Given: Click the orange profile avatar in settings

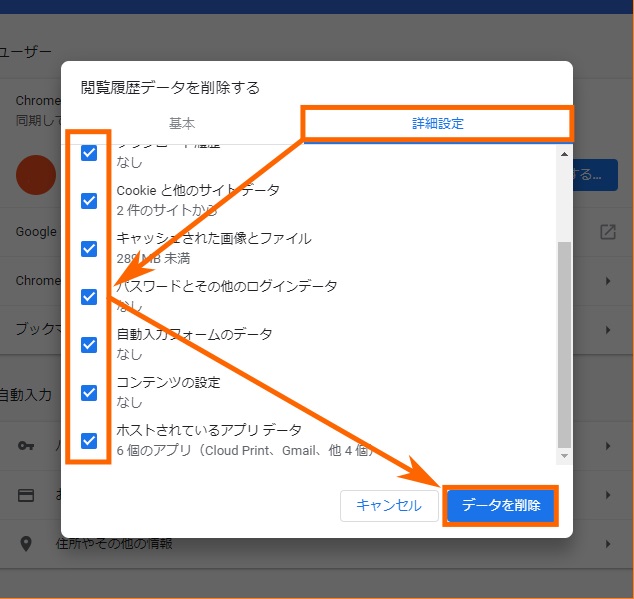Looking at the screenshot, I should 36,175.
